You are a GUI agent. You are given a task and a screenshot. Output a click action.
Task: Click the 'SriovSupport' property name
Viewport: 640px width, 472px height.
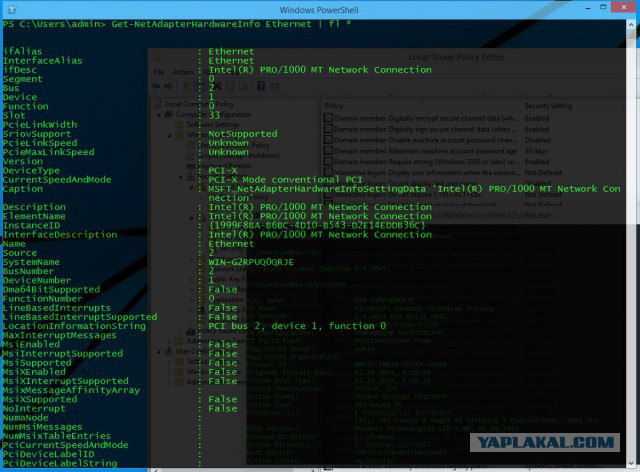click(37, 134)
